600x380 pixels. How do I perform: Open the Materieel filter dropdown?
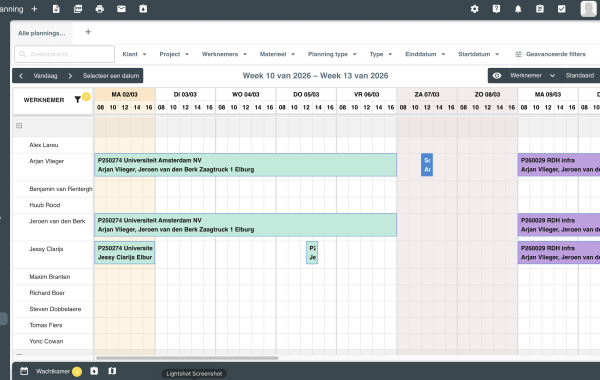[277, 54]
